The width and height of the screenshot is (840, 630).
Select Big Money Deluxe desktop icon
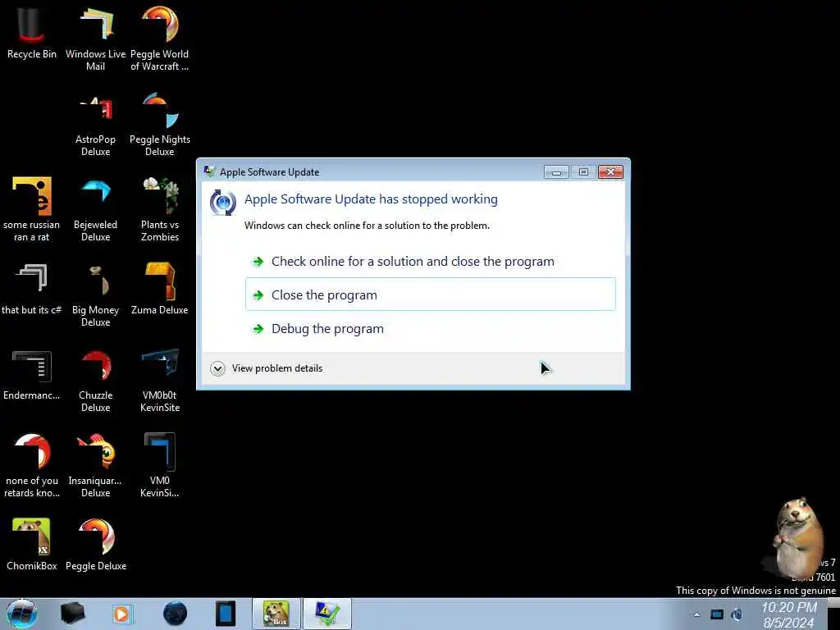tap(95, 294)
